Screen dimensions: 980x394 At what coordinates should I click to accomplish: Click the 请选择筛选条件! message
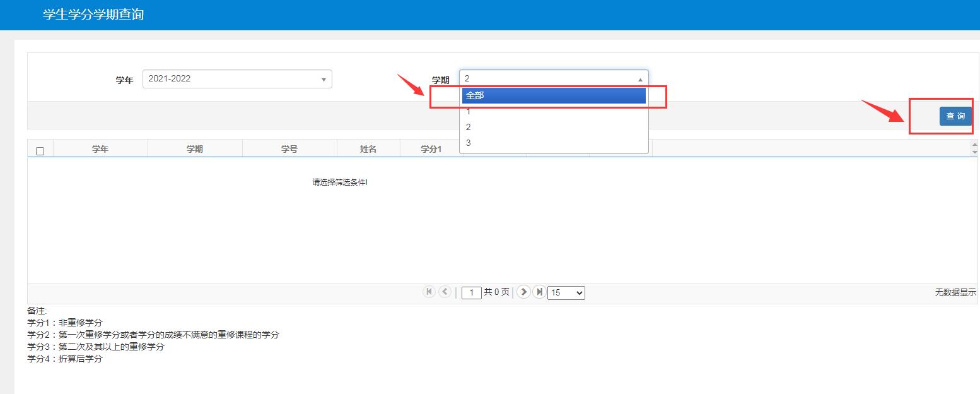[x=340, y=182]
